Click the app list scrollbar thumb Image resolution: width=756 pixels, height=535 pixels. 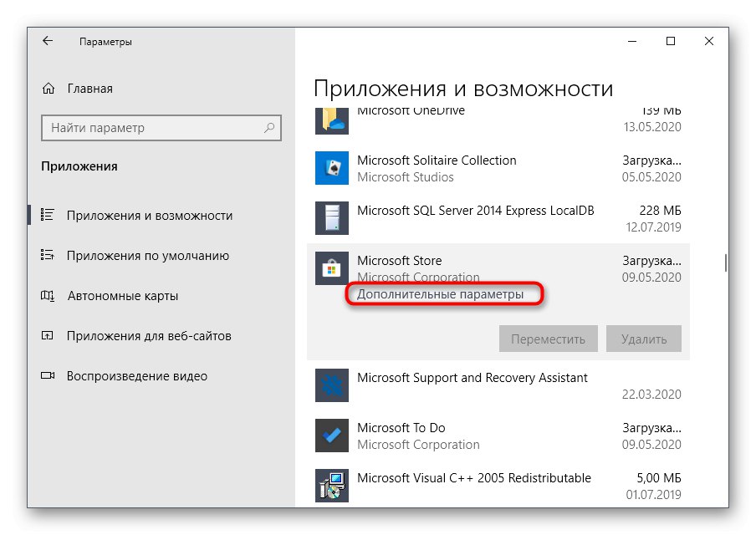(726, 262)
